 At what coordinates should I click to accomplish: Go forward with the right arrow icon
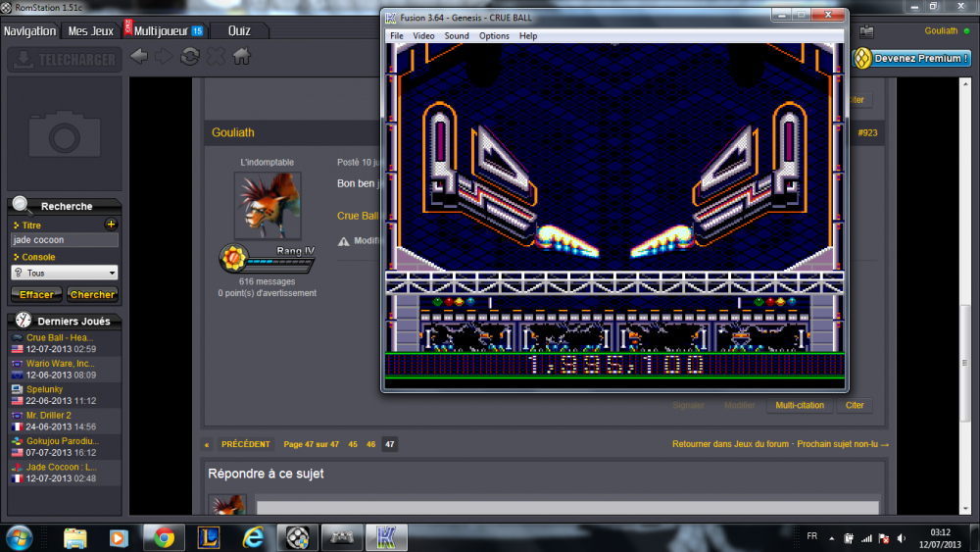(x=164, y=57)
